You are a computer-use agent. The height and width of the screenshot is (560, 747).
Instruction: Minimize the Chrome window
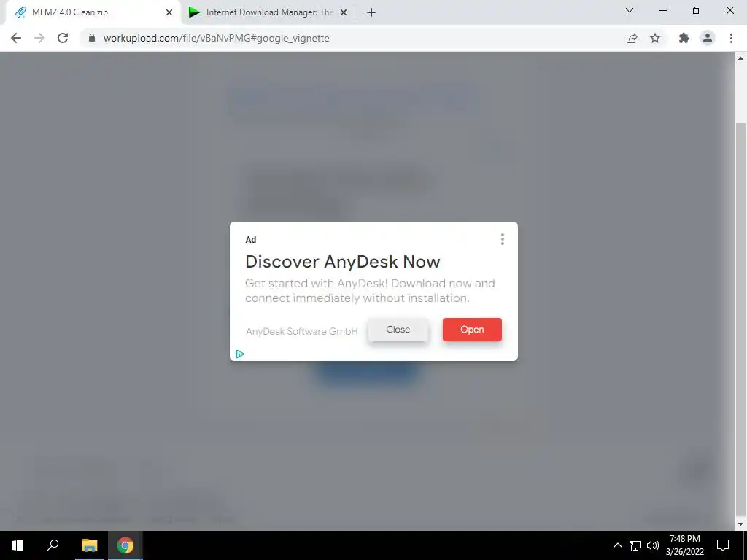[x=662, y=10]
